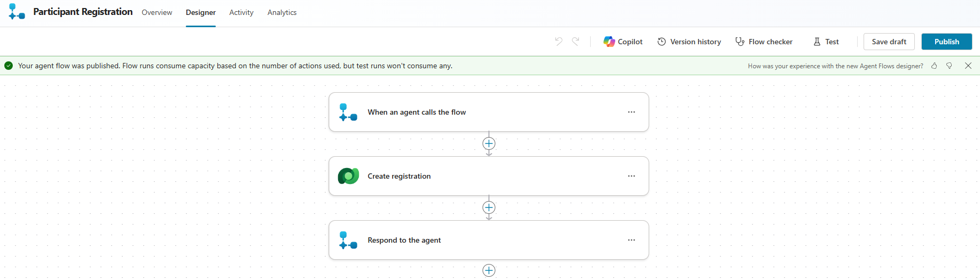Viewport: 980px width, 280px height.
Task: Open the Analytics tab
Action: (x=282, y=12)
